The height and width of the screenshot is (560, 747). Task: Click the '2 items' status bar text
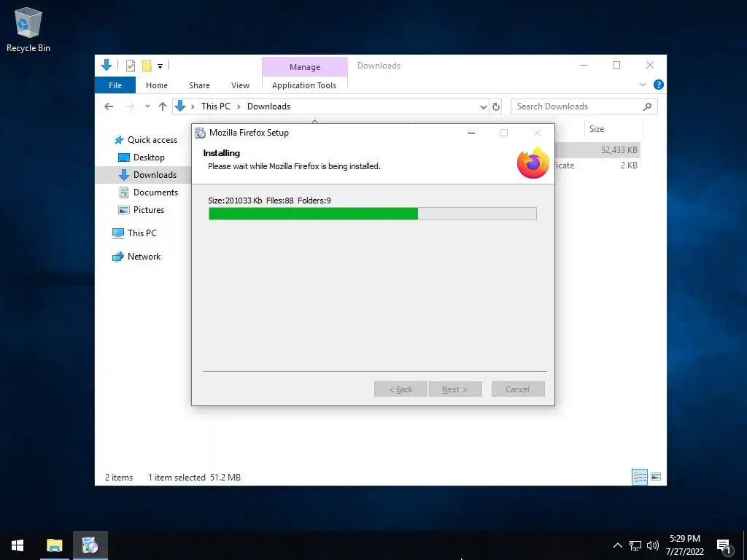[119, 478]
